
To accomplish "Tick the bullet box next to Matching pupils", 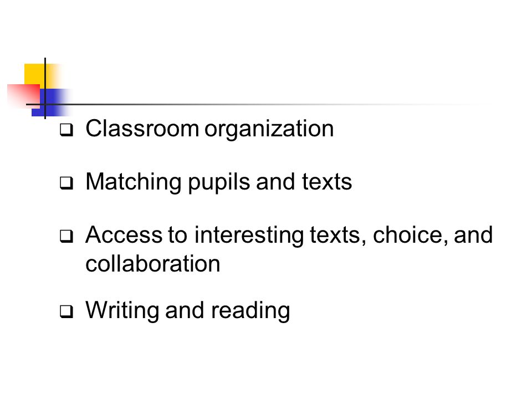I will pyautogui.click(x=66, y=183).
